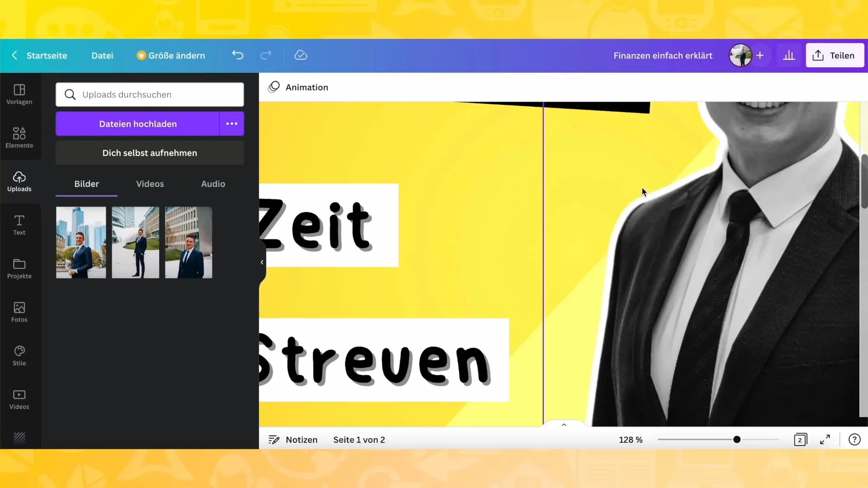This screenshot has height=488, width=868.
Task: Click Dich selbst aufnehmen button
Action: [150, 154]
